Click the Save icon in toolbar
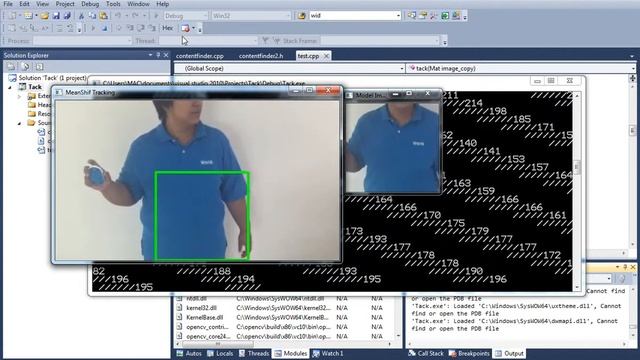Image resolution: width=640 pixels, height=360 pixels. pos(56,16)
